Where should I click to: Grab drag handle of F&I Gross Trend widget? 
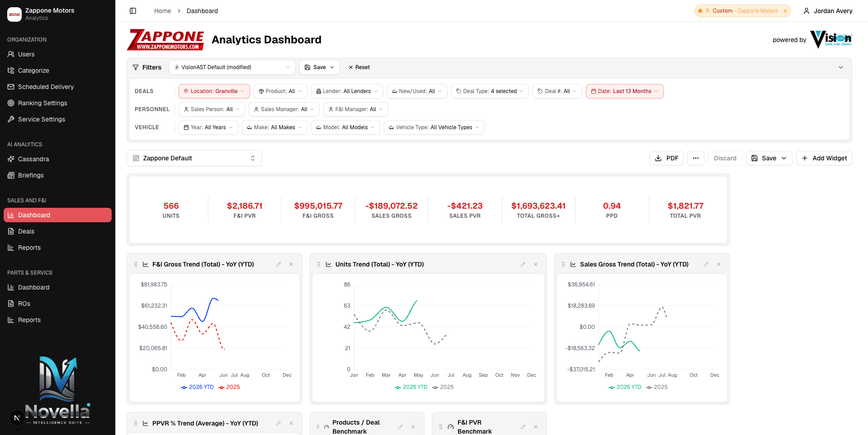136,264
